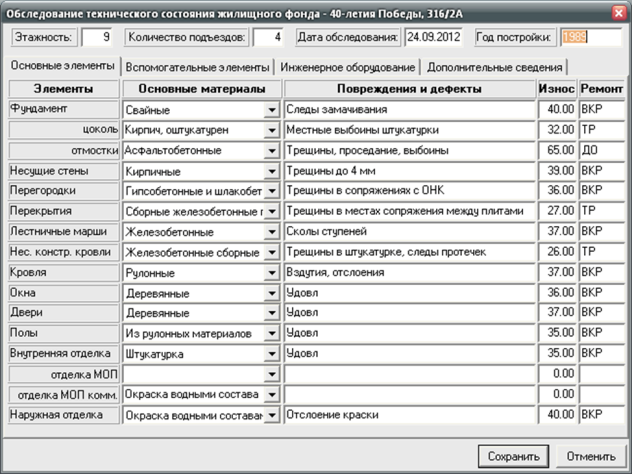Switch to Вспомогательные элементы tab
Image resolution: width=632 pixels, height=474 pixels.
coord(197,67)
